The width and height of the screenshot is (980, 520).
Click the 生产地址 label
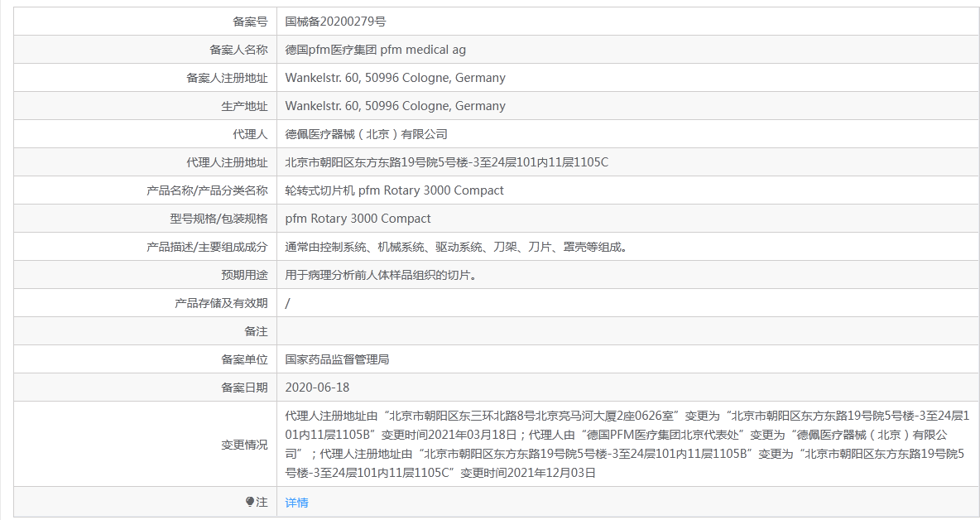[244, 106]
